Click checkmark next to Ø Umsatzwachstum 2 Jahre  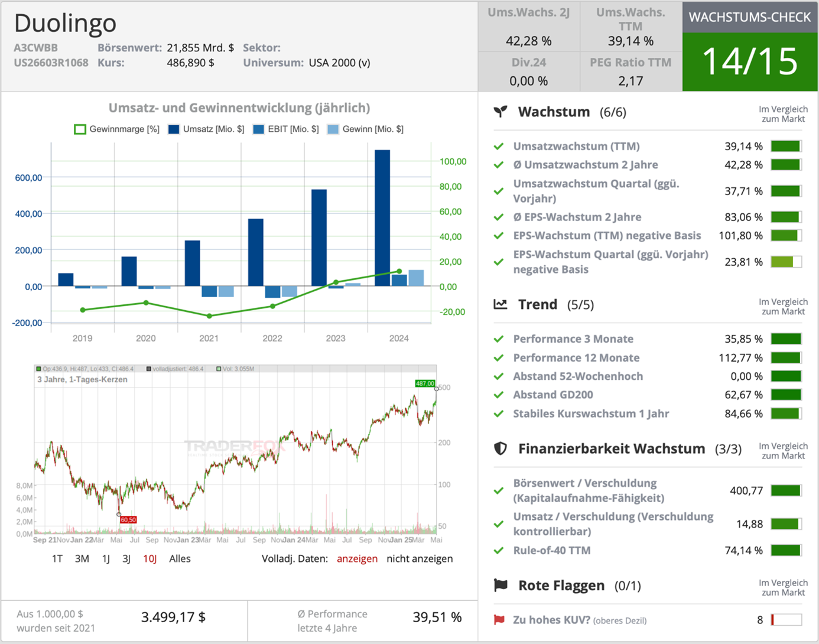[x=499, y=165]
